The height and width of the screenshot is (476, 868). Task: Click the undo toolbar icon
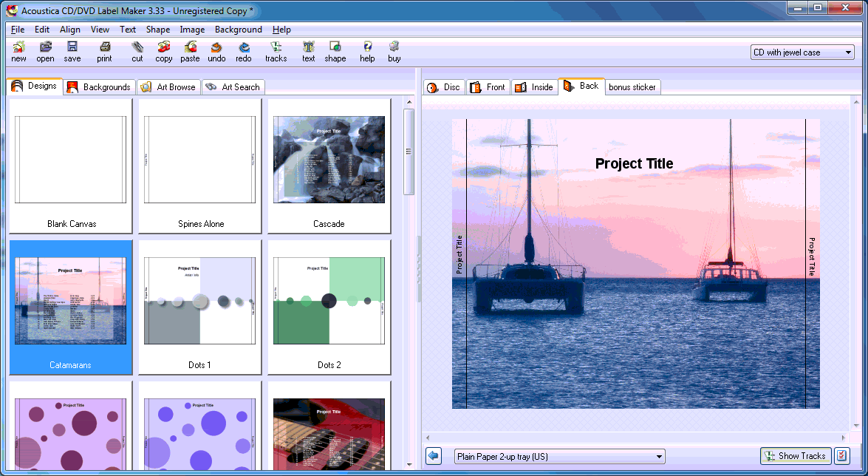(x=216, y=51)
